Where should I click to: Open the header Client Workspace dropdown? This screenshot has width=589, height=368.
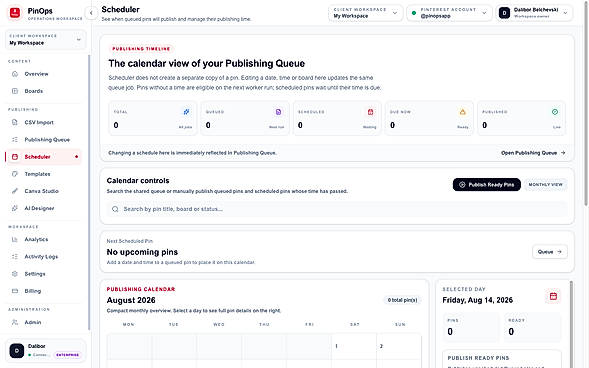coord(365,13)
